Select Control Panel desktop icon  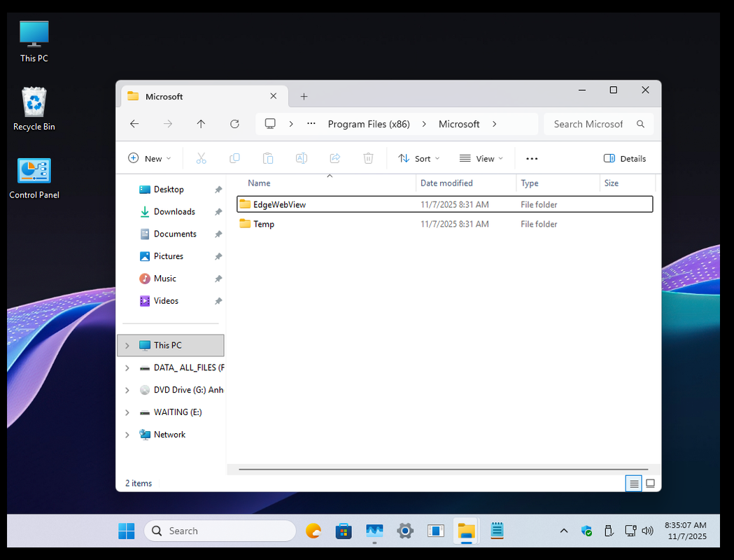[x=34, y=178]
